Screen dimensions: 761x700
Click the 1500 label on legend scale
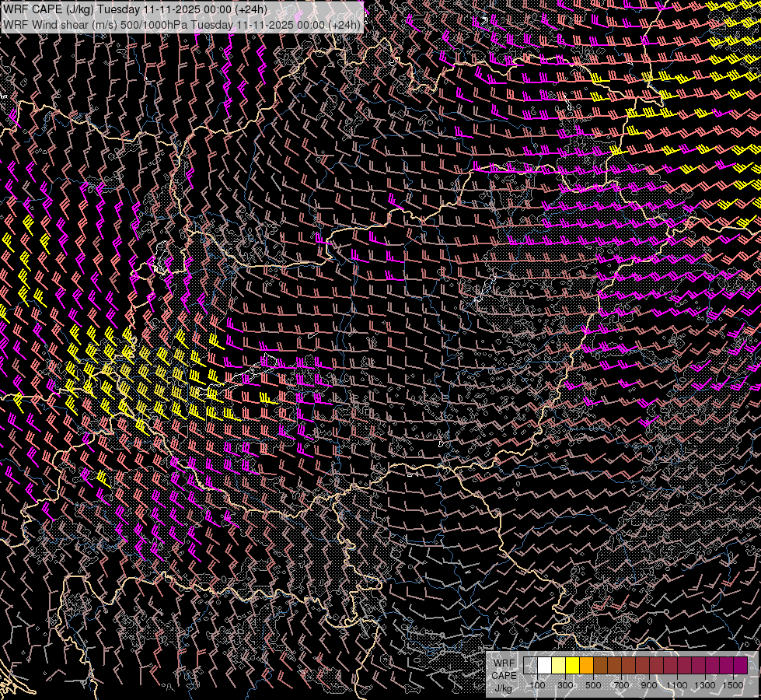tap(733, 685)
